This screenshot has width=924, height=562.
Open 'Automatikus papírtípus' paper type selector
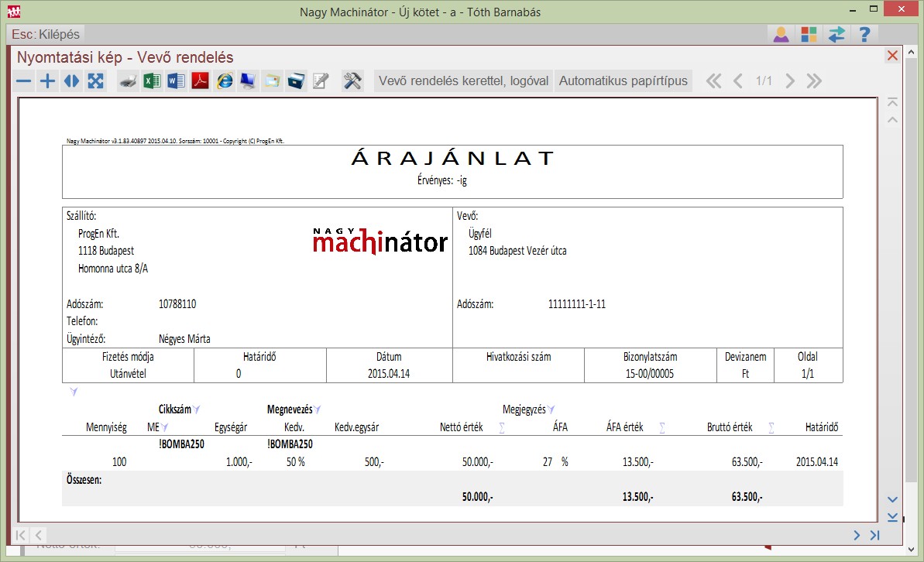click(x=623, y=81)
